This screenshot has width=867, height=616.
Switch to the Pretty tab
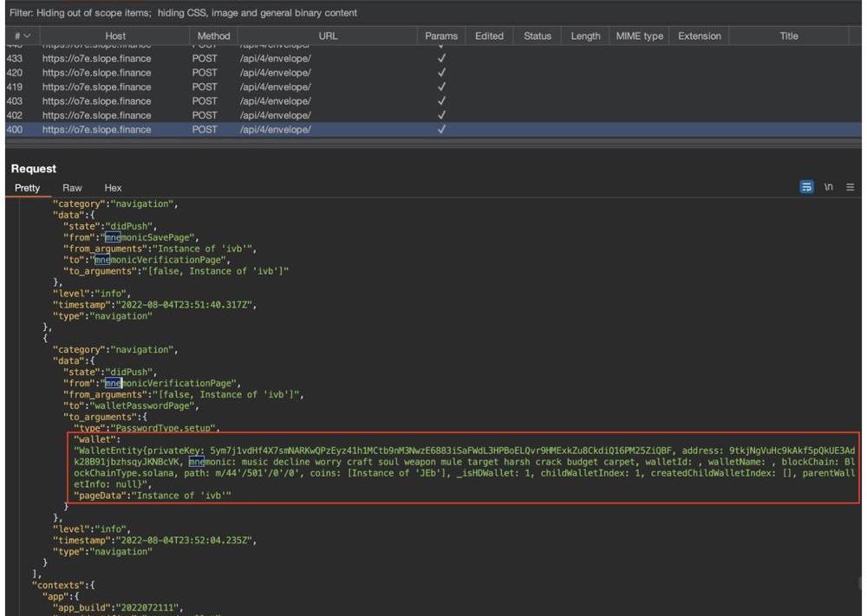(28, 188)
